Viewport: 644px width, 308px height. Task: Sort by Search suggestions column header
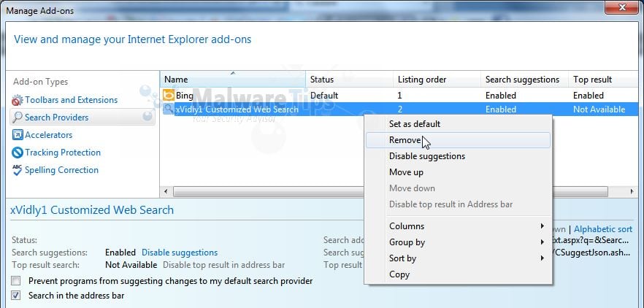point(524,80)
